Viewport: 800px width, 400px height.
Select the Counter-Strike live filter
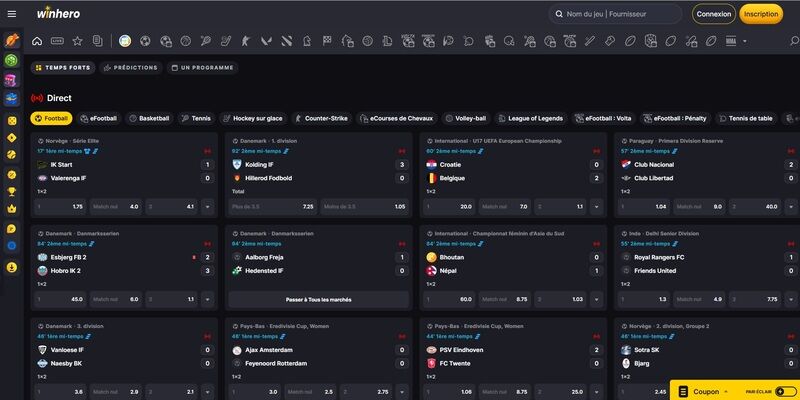click(321, 118)
